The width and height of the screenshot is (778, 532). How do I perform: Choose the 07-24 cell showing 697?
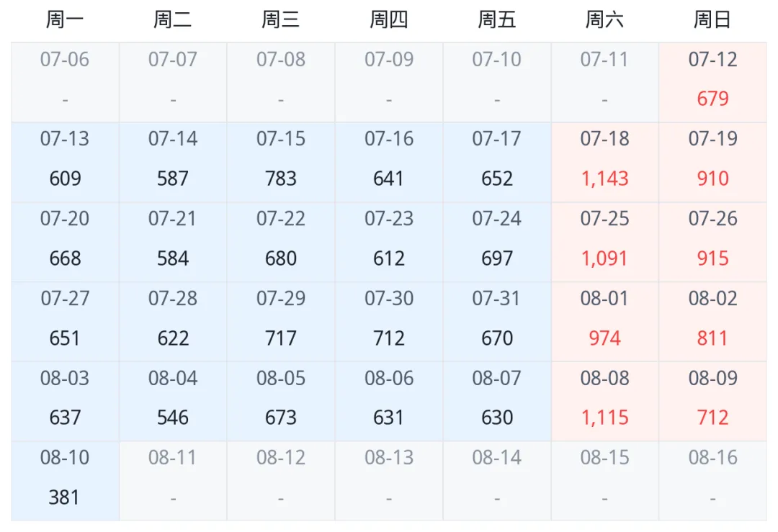pos(496,242)
